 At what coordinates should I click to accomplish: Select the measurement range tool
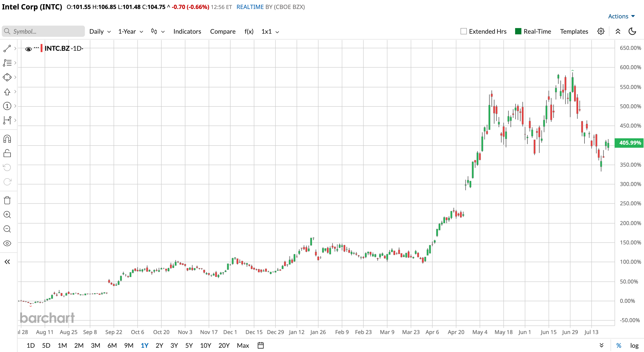point(7,120)
